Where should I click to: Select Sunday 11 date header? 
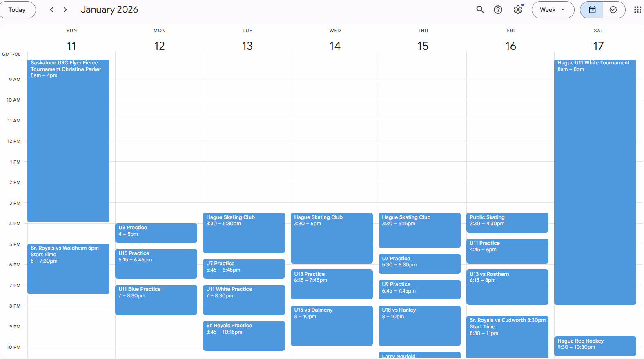coord(71,46)
